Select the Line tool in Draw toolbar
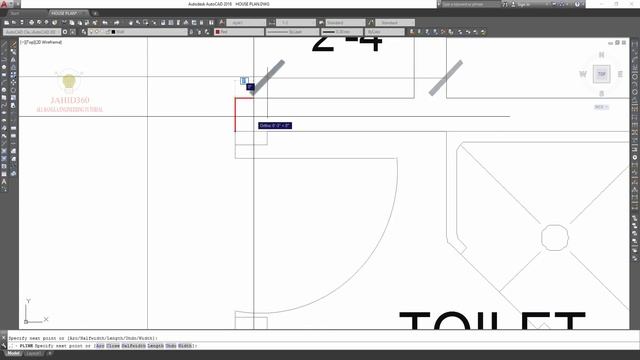 [4, 44]
